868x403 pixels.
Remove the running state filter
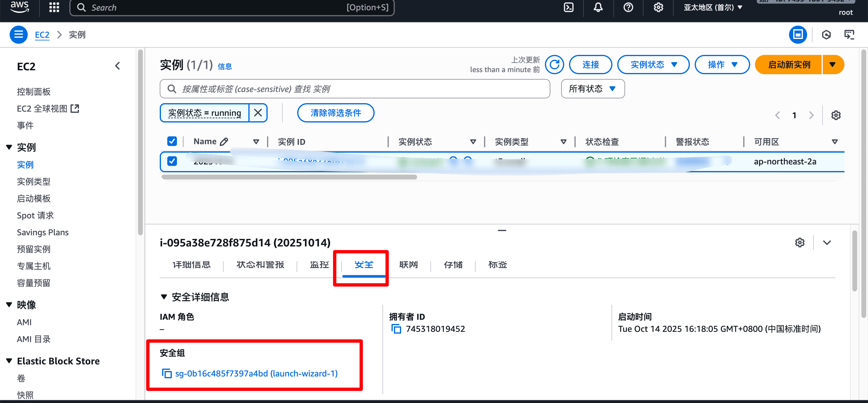click(258, 113)
